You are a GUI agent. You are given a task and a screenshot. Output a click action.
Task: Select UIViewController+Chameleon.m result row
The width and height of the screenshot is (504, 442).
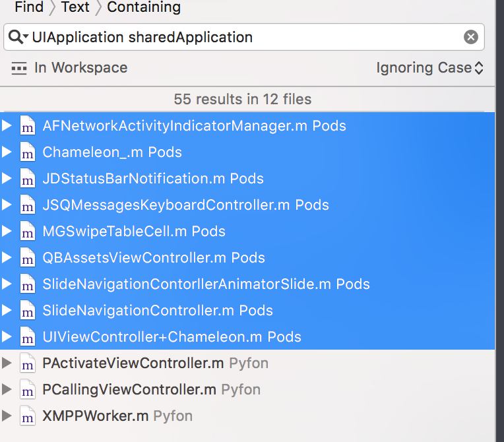(x=172, y=337)
